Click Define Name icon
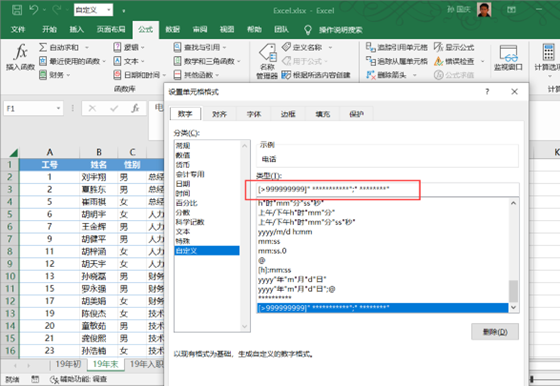560x386 pixels. click(286, 47)
